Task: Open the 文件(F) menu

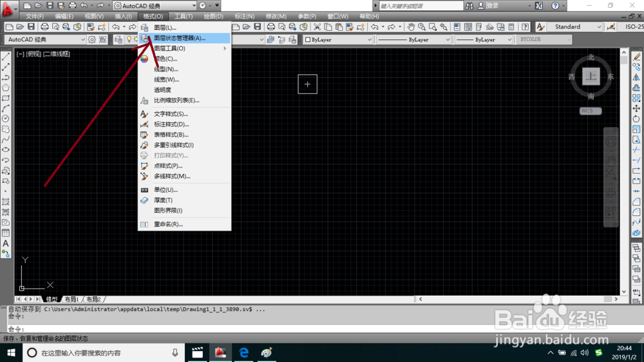Action: pos(35,17)
